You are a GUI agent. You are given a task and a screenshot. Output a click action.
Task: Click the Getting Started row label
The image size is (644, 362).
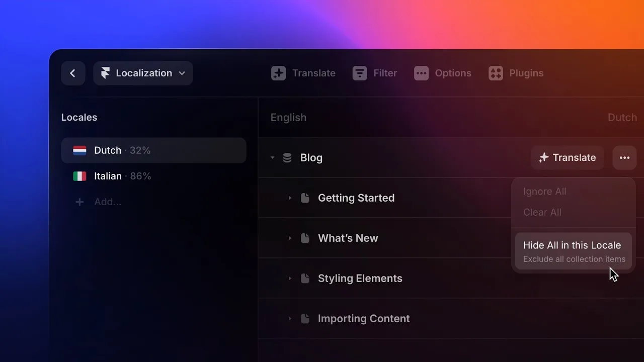356,198
